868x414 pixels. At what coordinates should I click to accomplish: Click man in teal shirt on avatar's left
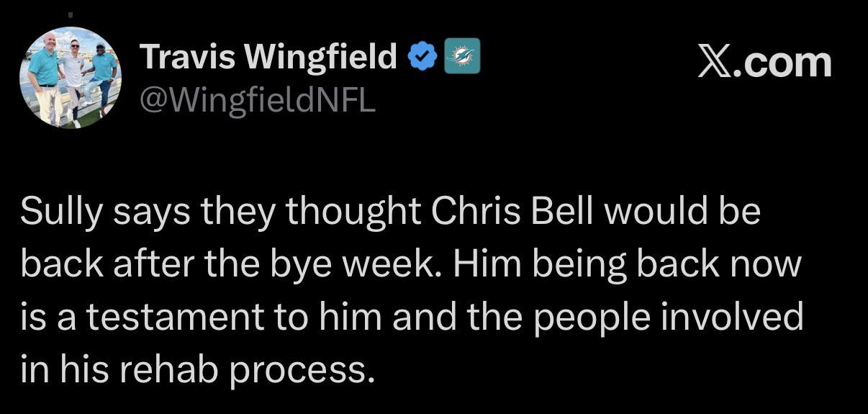(x=45, y=78)
